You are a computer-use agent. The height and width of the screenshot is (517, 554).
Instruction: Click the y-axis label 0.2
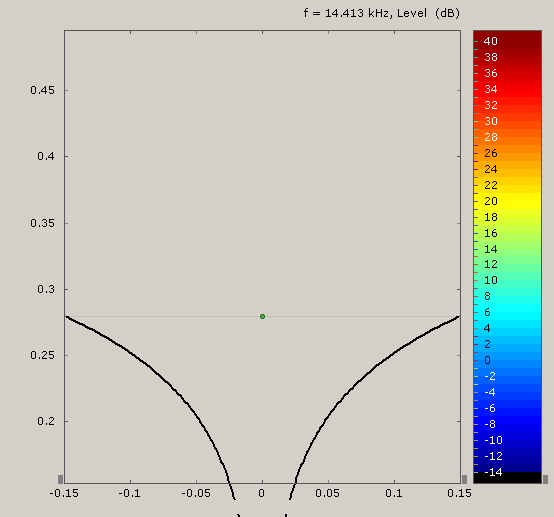[x=46, y=421]
